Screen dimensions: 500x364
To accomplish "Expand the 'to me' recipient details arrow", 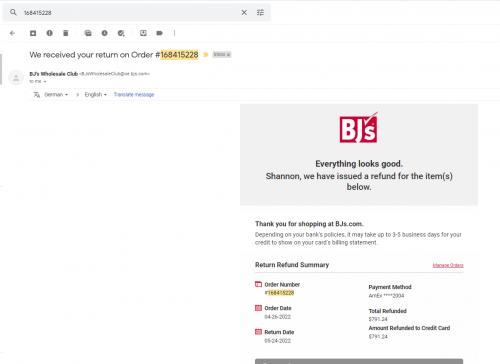I will (x=45, y=82).
